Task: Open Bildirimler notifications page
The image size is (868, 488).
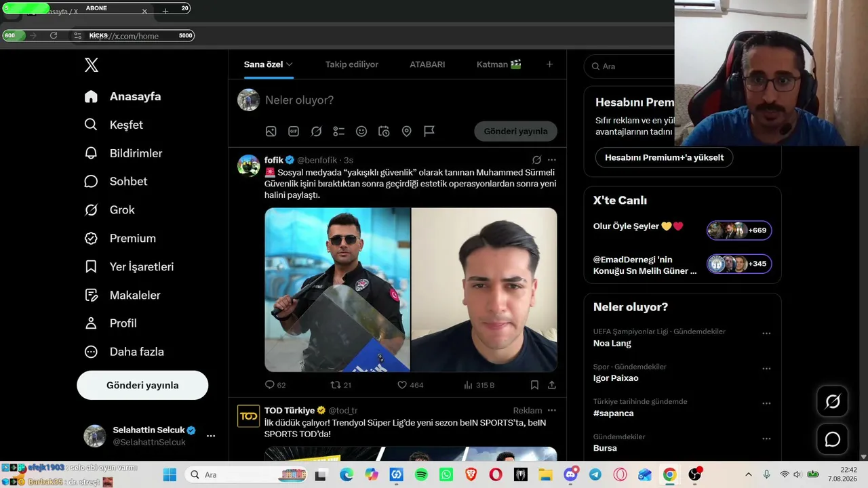Action: tap(123, 153)
